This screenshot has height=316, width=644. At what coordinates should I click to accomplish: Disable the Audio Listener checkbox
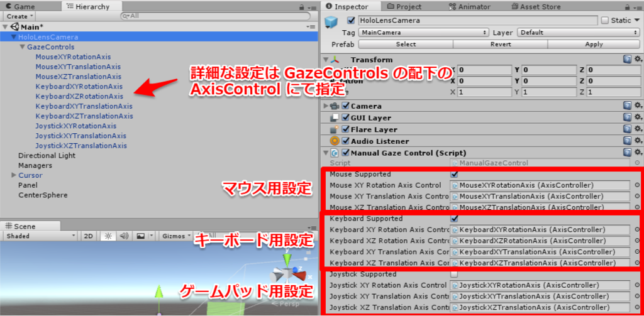345,141
